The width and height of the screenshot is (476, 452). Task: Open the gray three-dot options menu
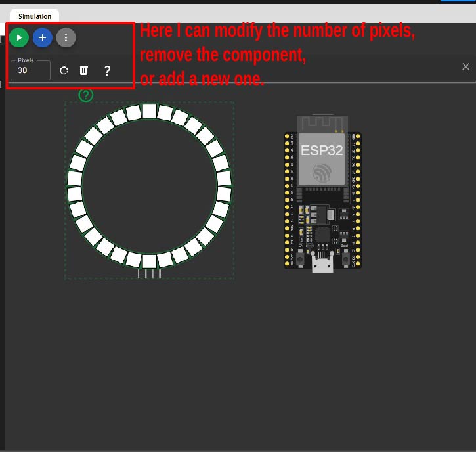(66, 37)
